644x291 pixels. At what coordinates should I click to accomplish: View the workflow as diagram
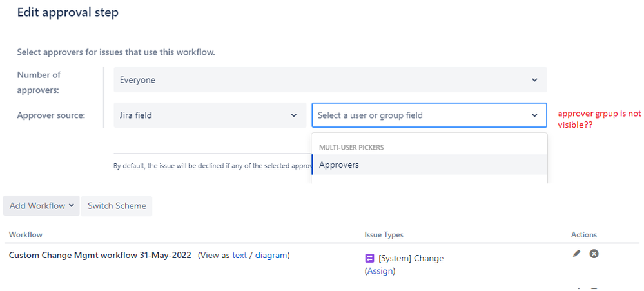click(272, 255)
